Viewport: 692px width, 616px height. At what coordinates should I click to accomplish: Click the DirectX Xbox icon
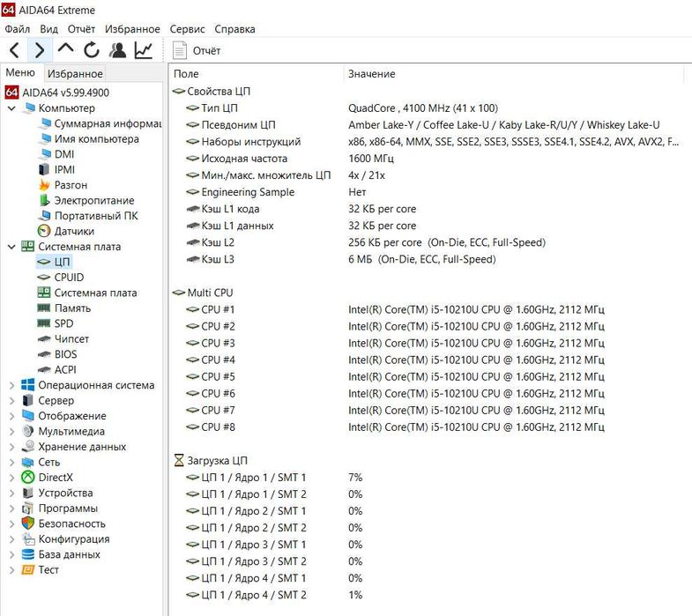click(28, 478)
